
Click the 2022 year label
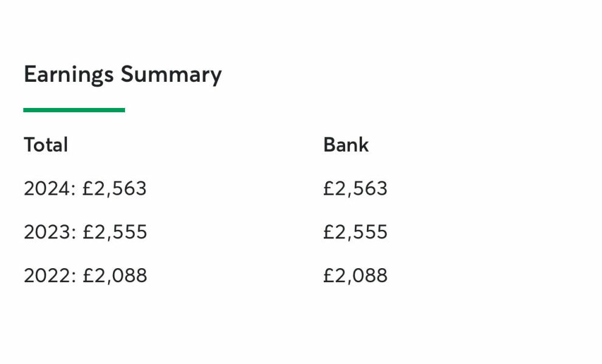click(46, 276)
